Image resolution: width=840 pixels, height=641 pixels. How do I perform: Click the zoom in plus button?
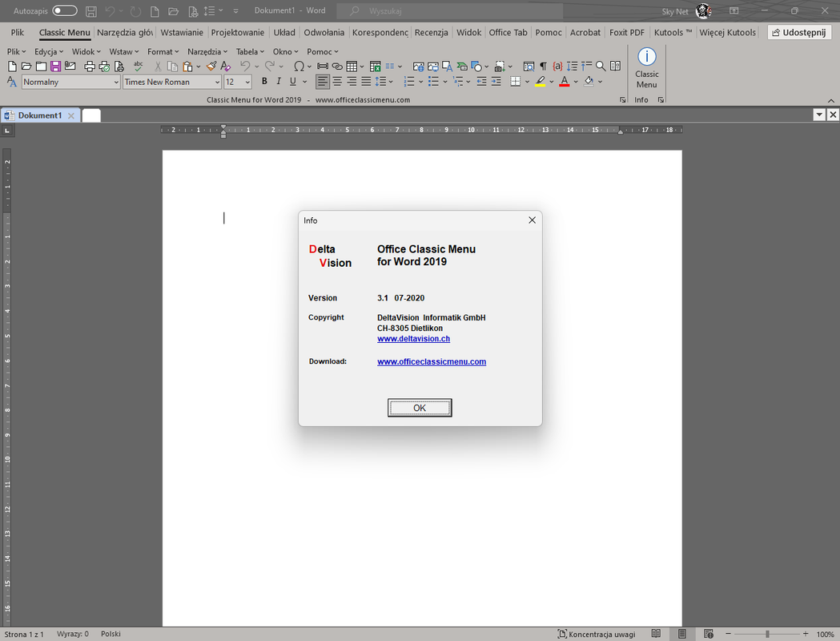coord(806,634)
